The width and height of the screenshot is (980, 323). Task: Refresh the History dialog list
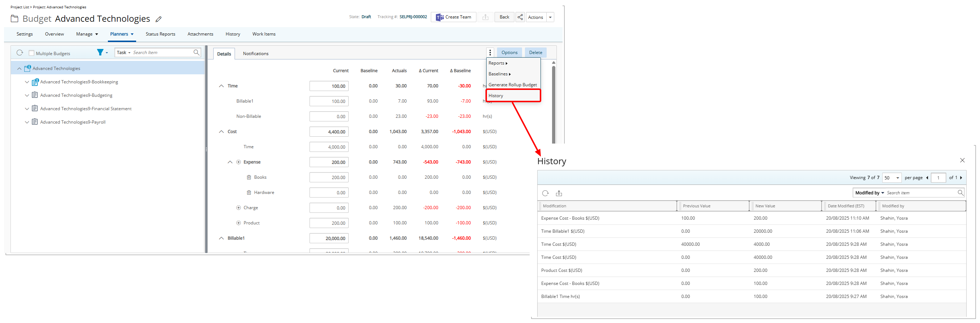[545, 193]
